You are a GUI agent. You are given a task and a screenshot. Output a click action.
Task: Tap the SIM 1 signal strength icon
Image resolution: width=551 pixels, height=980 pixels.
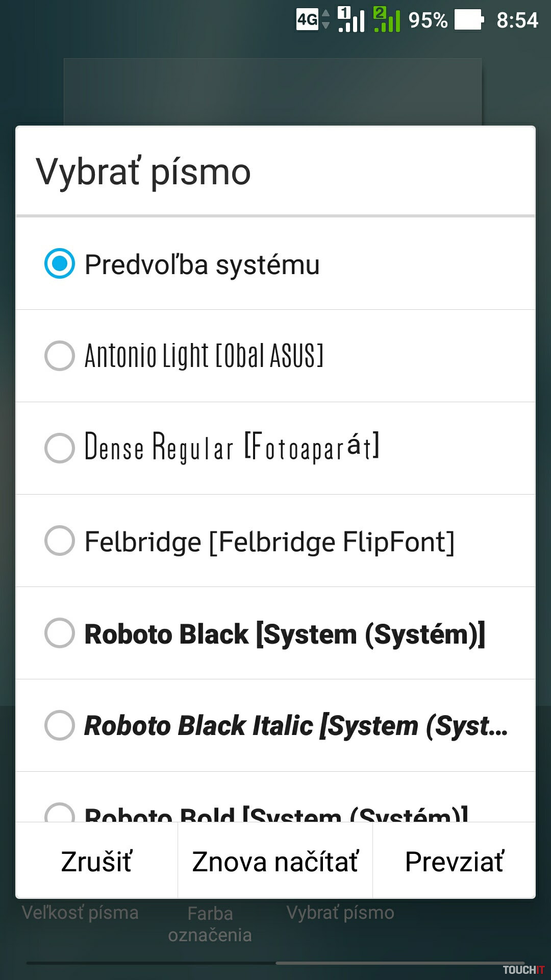click(352, 20)
